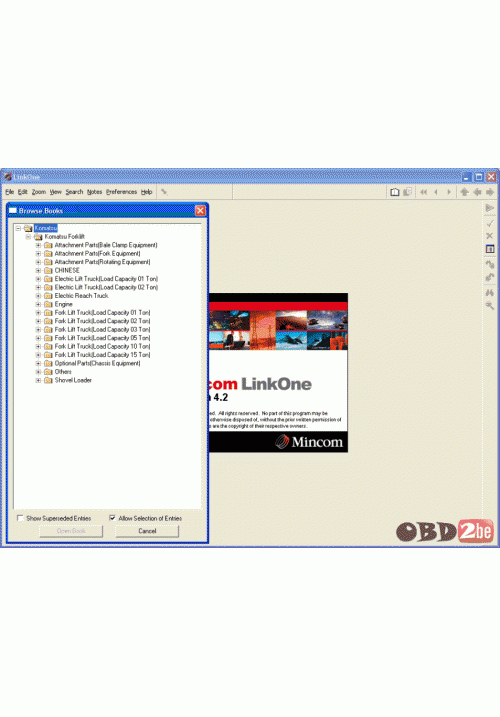
Task: Click the binoculars search icon in the sidebar
Action: click(x=490, y=293)
